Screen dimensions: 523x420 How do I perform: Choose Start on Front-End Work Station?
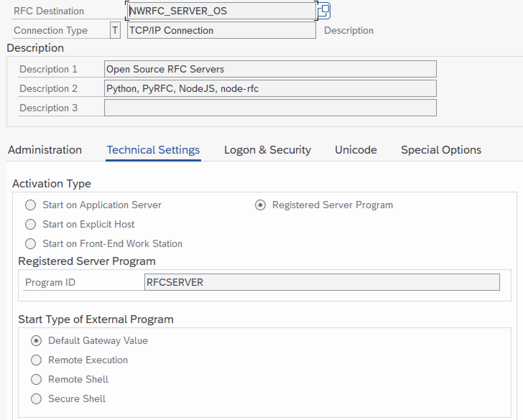click(31, 244)
